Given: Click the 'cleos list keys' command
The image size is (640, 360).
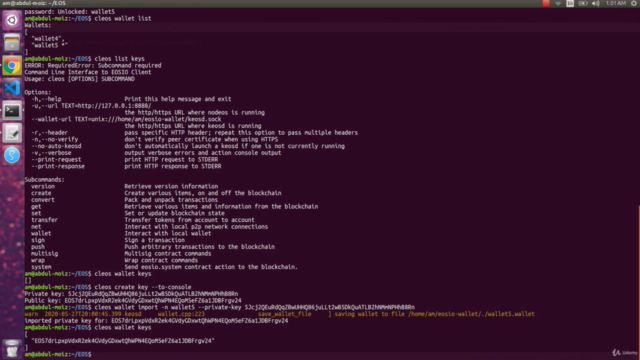Looking at the screenshot, I should tap(119, 59).
